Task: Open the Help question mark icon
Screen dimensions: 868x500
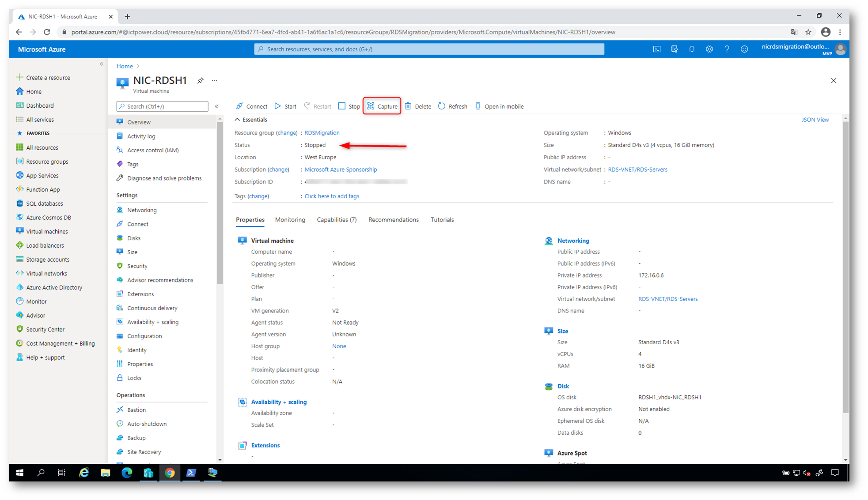Action: point(727,49)
